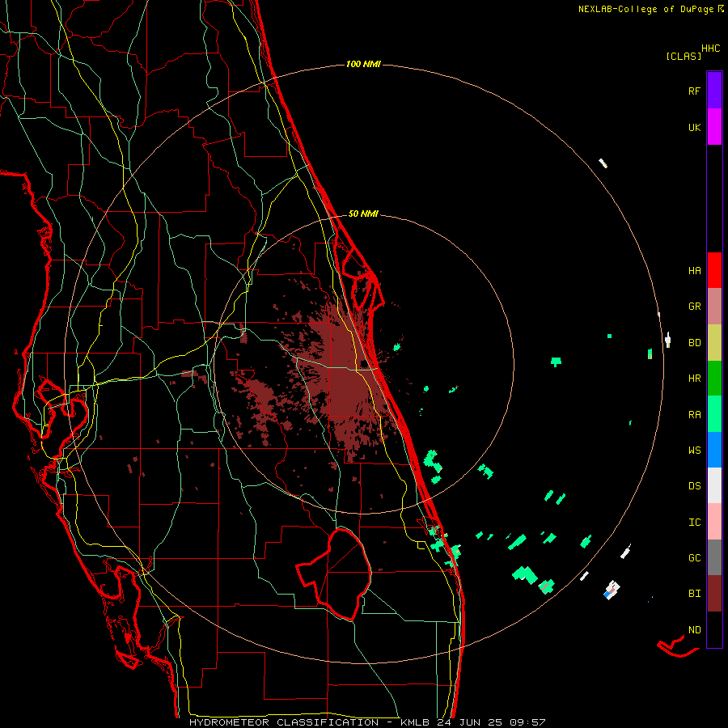Select the IC light pink legend swatch
The height and width of the screenshot is (728, 728).
714,522
